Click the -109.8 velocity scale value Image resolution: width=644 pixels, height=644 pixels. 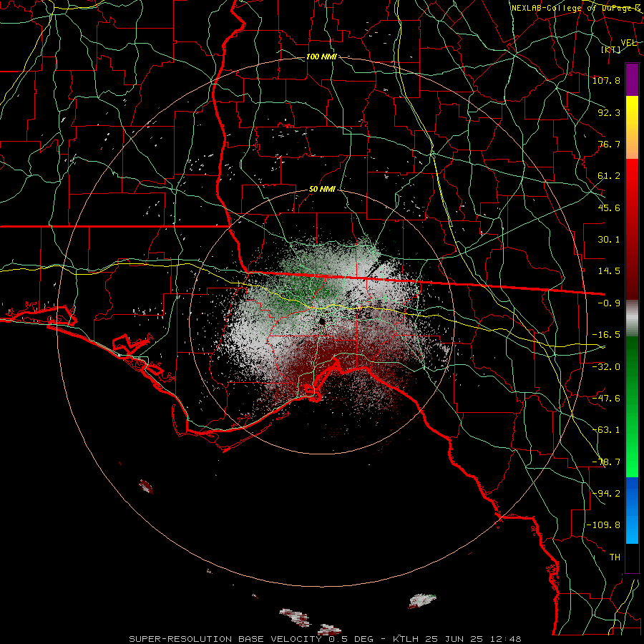604,525
